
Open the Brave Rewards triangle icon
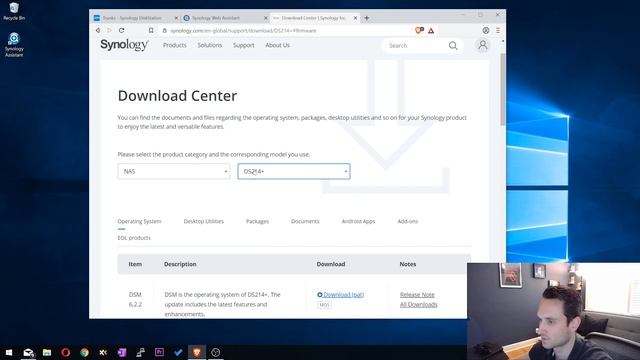pyautogui.click(x=431, y=31)
